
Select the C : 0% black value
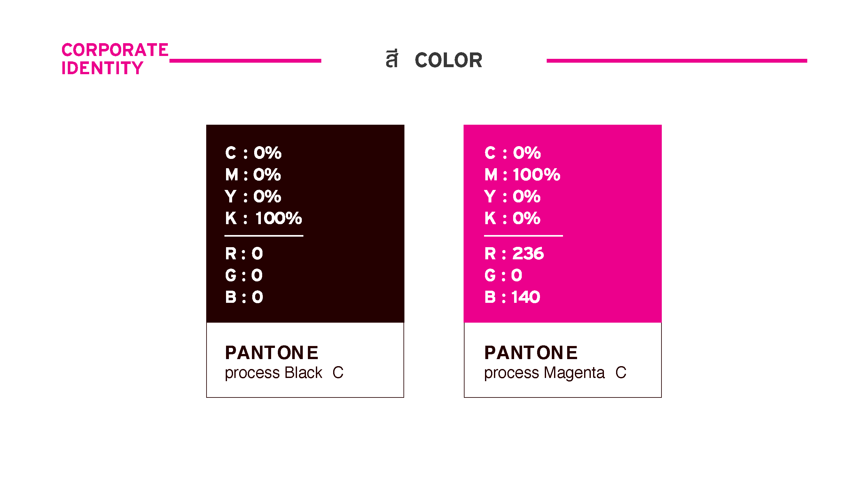pos(253,153)
